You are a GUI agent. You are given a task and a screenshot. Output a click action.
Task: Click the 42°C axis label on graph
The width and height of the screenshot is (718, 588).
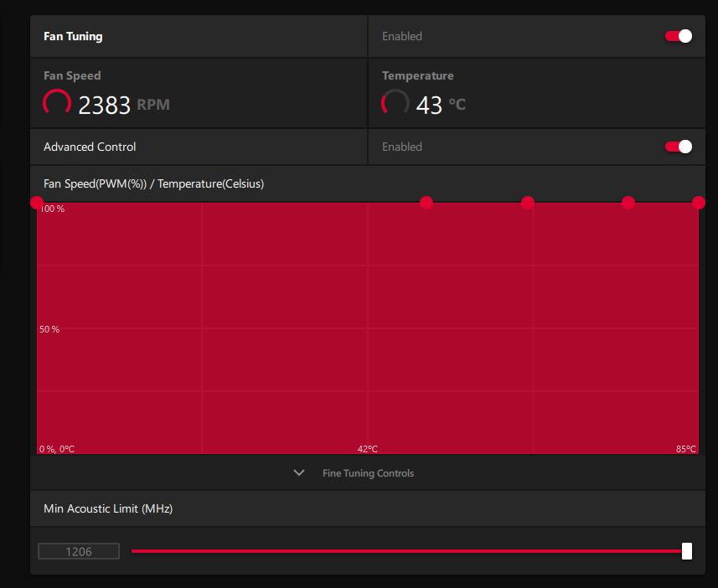pos(367,449)
